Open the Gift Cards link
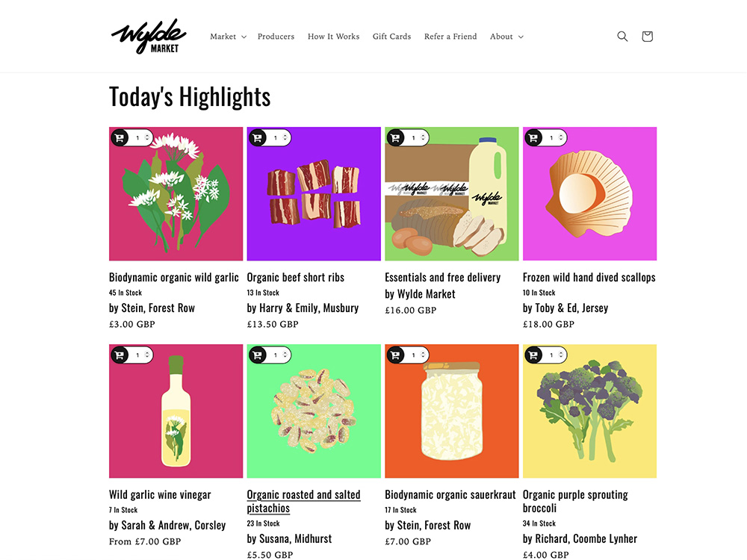Screen dimensions: 747x560 [391, 37]
